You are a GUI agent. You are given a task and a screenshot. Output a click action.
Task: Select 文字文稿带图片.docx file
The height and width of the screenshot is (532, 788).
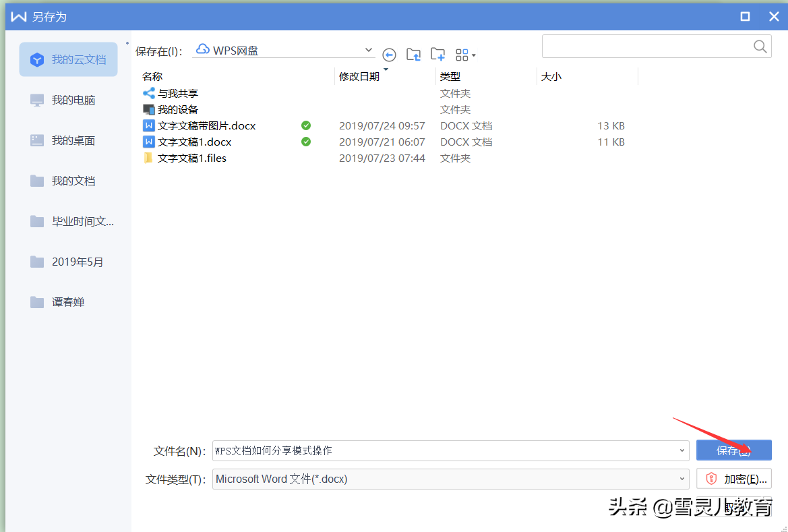coord(206,125)
